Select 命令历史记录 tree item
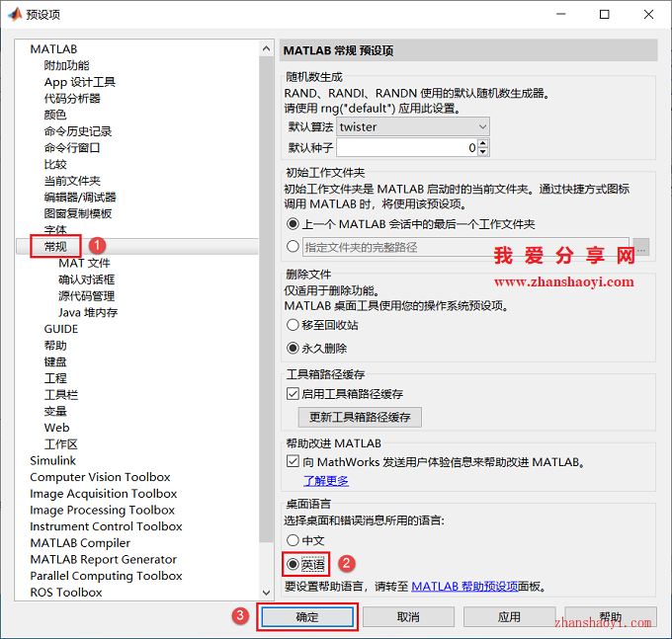This screenshot has height=639, width=672. (x=77, y=131)
